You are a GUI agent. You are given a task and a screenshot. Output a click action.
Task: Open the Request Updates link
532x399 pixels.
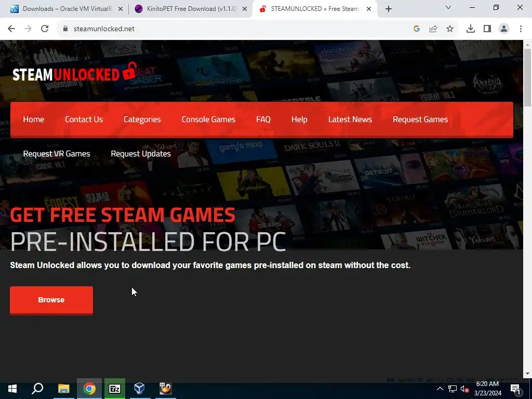tap(141, 154)
